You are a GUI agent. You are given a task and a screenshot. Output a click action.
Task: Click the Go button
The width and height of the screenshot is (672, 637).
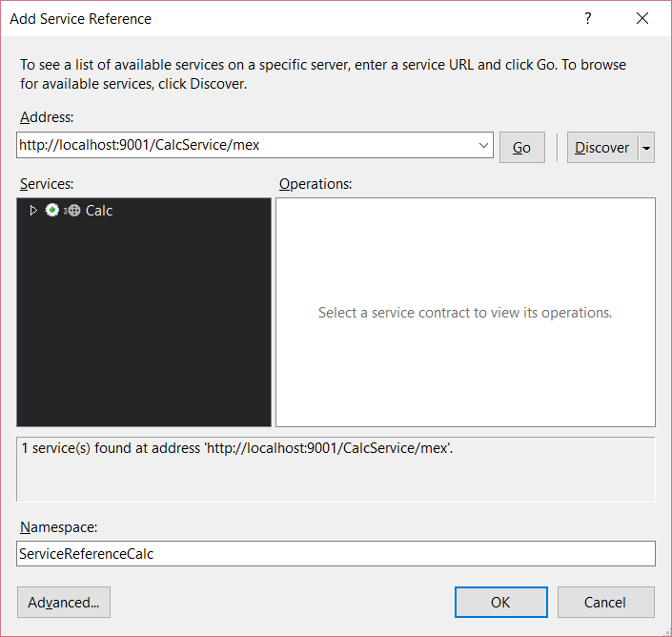[x=522, y=148]
